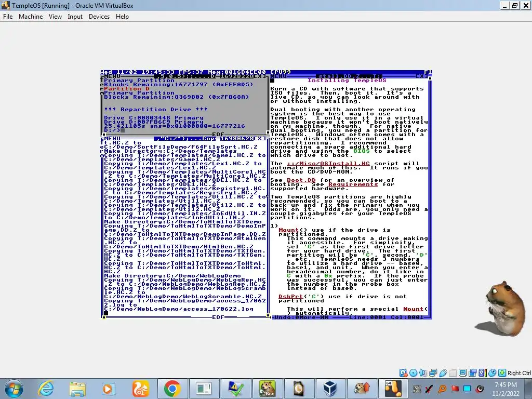The width and height of the screenshot is (532, 399).
Task: Click the mouse integration status icon
Action: click(492, 373)
